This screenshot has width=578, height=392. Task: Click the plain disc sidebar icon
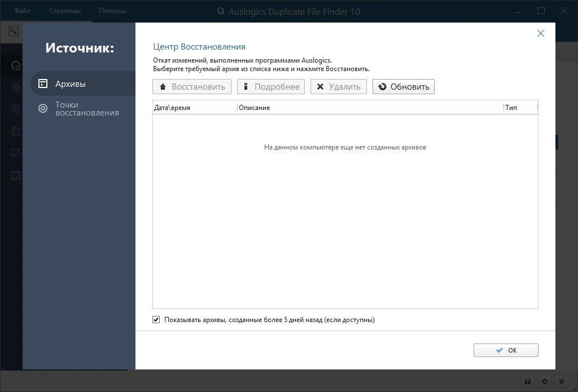tap(15, 87)
